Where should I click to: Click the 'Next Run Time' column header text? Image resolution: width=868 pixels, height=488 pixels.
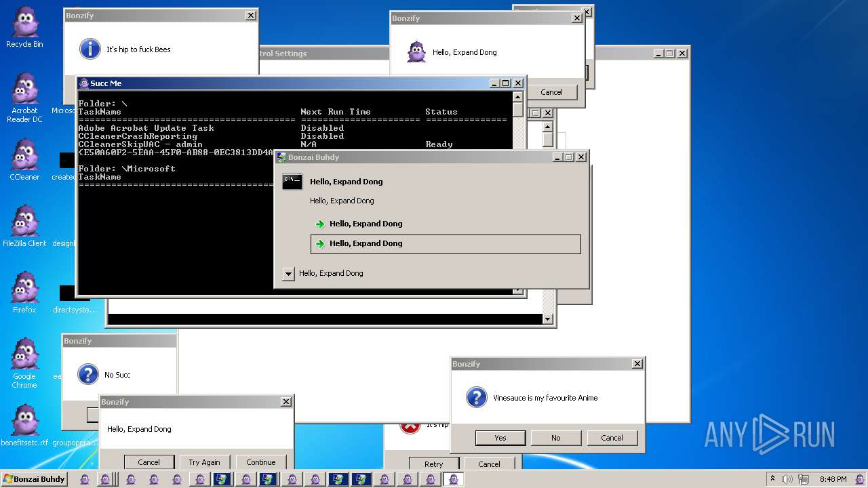(336, 112)
